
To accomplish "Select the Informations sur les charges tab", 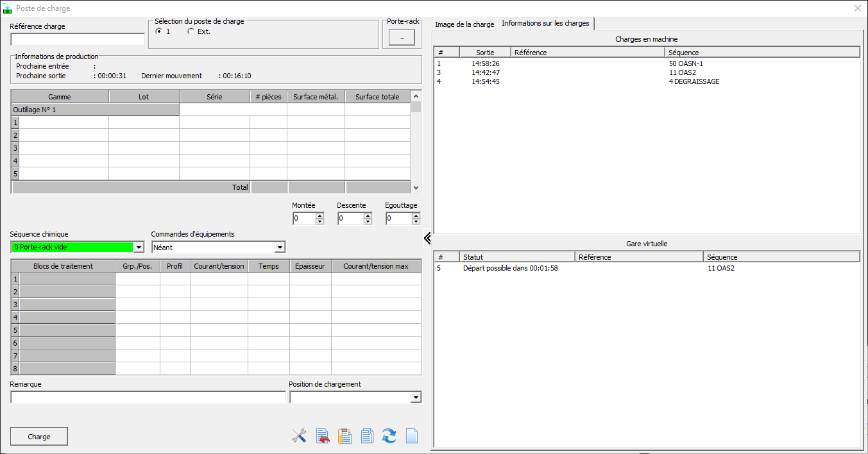I will (x=545, y=24).
